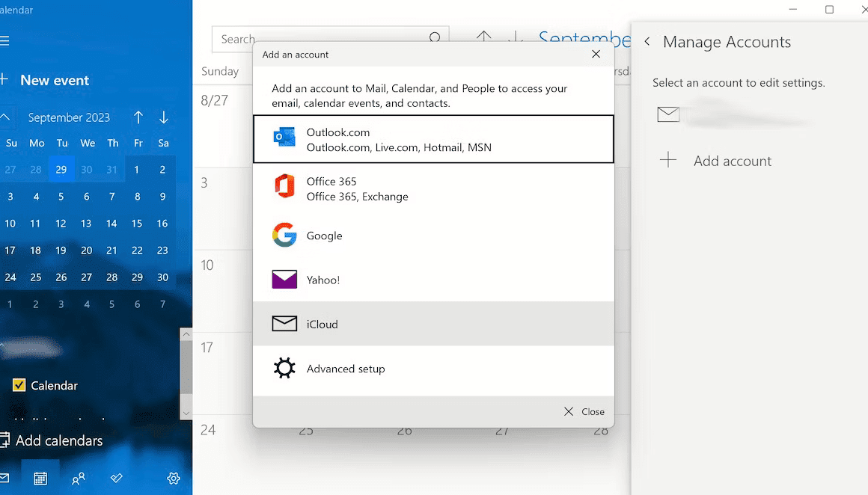Screen dimensions: 868x495
Task: Select September 1 in mini calendar
Action: 137,169
